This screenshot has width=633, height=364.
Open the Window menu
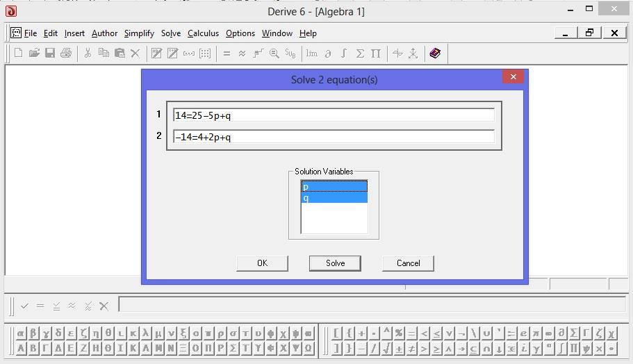277,33
